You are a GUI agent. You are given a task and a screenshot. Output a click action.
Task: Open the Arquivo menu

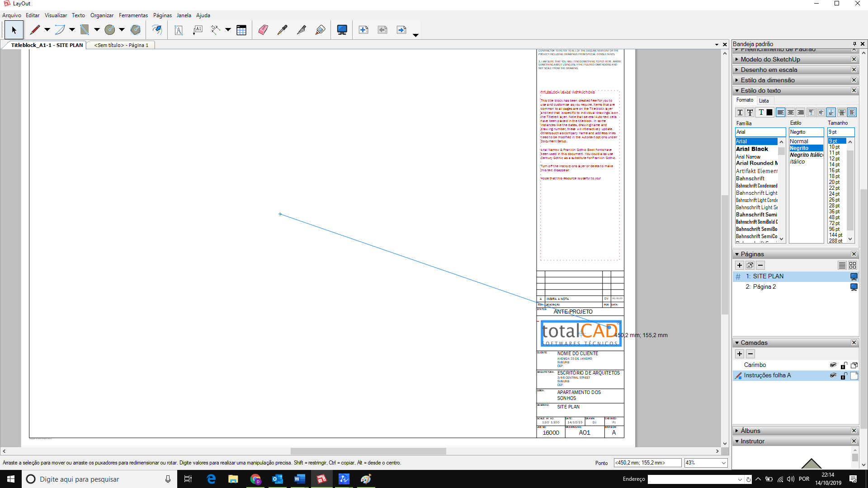[12, 15]
